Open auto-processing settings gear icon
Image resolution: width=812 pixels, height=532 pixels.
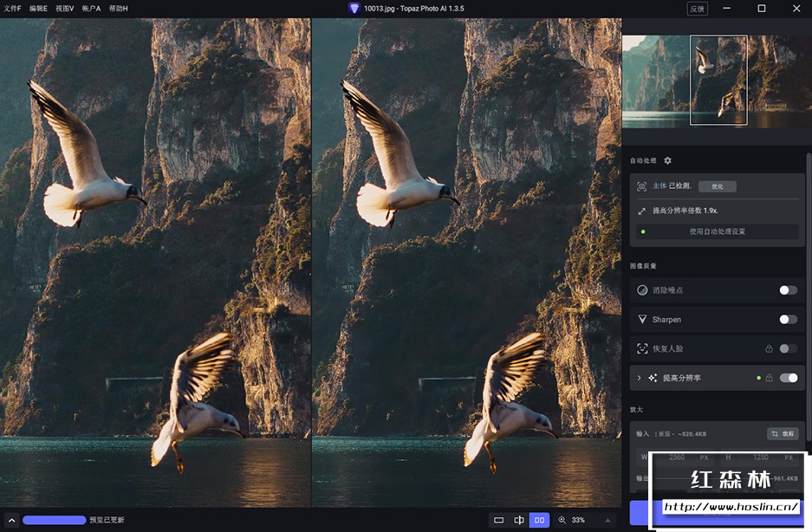click(667, 161)
